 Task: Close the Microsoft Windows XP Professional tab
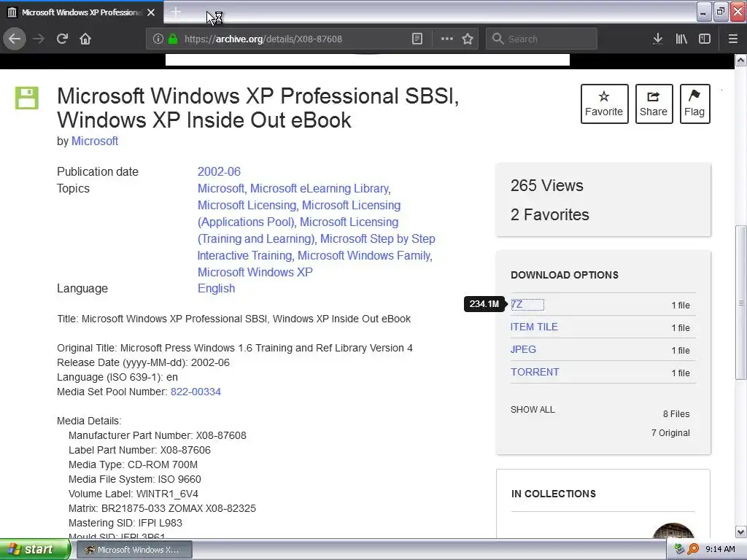[x=151, y=12]
